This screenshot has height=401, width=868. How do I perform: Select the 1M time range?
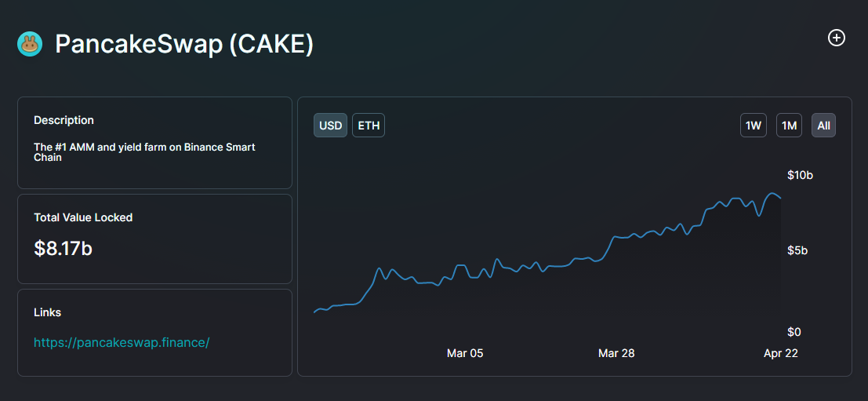[789, 126]
